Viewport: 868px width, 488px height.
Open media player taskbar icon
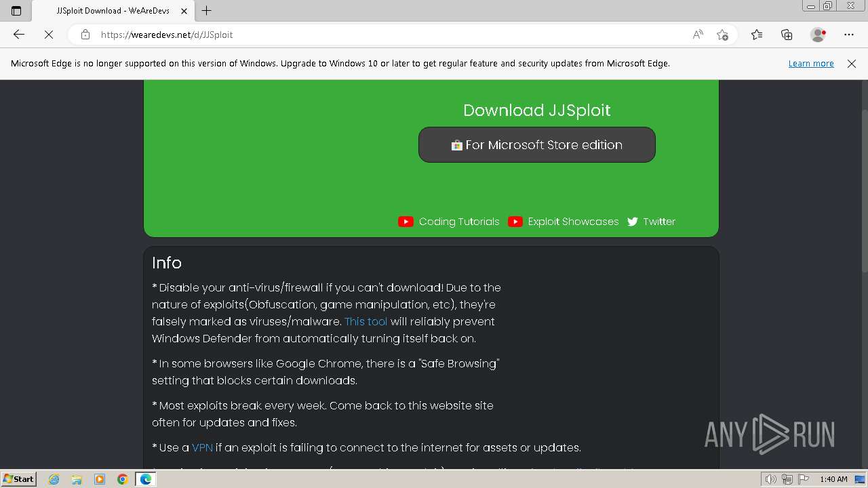[100, 479]
